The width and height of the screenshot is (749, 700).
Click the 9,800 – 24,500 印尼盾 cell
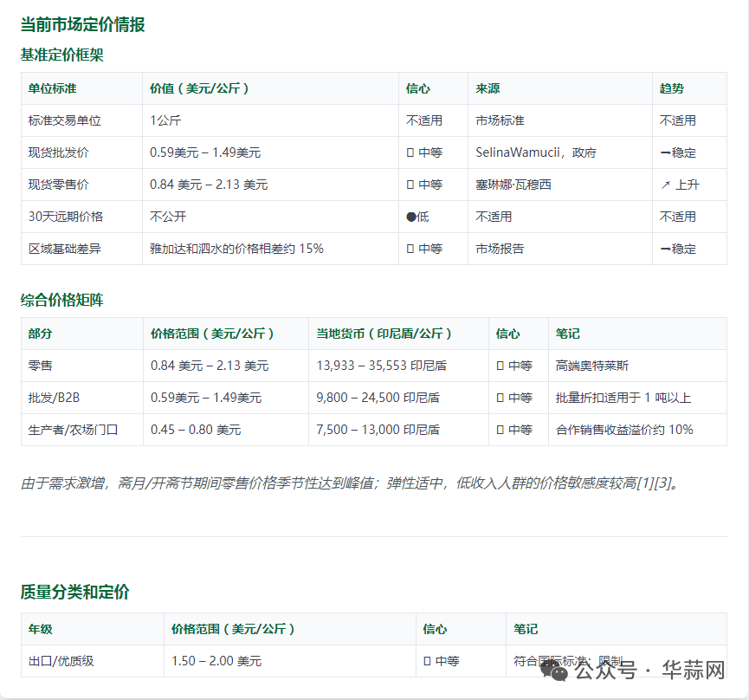coord(378,398)
